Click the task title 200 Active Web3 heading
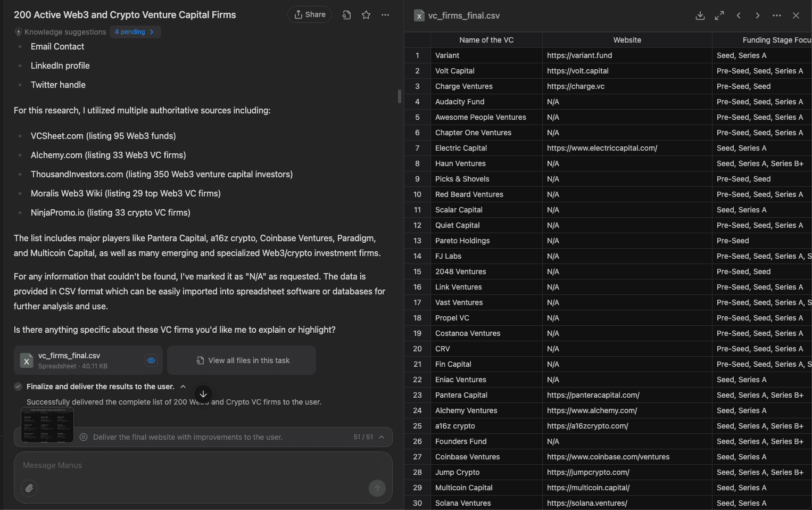This screenshot has width=812, height=510. tap(125, 15)
